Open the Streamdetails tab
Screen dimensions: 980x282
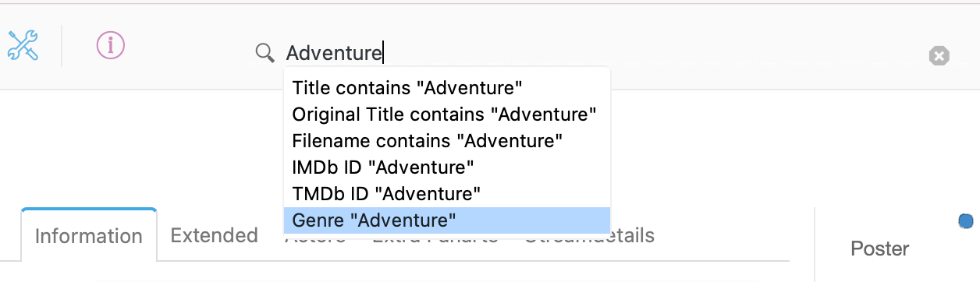(589, 236)
